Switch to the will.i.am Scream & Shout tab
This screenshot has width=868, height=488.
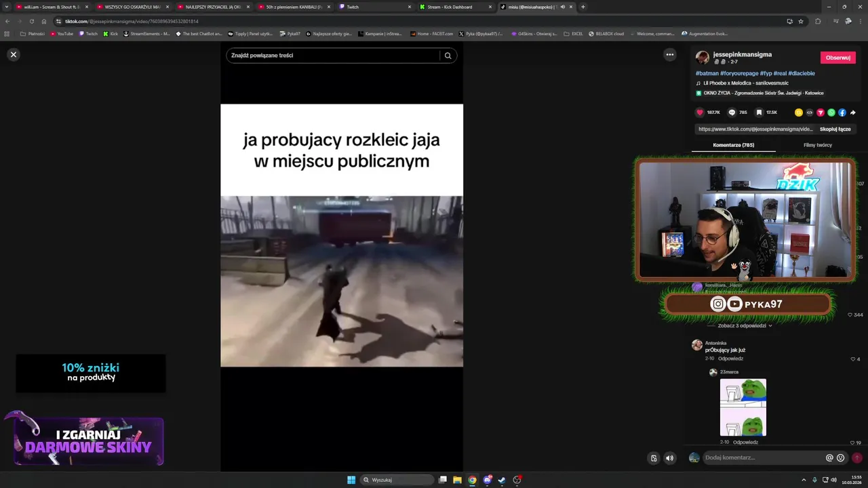(52, 7)
